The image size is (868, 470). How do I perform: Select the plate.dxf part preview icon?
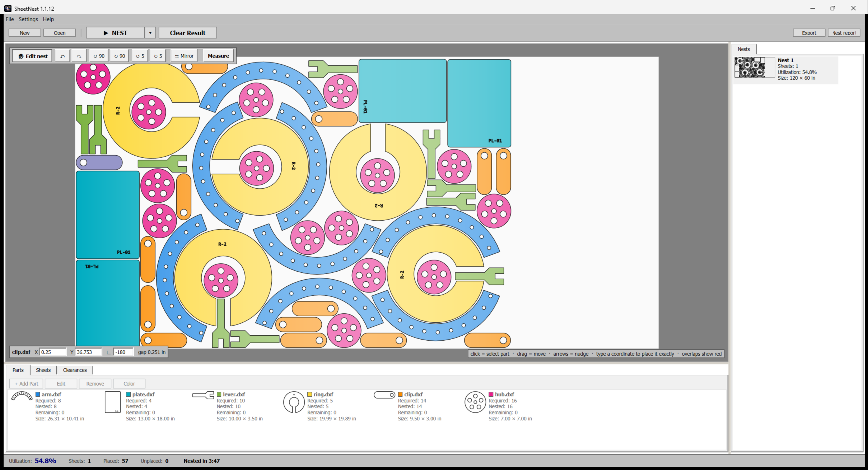[x=113, y=402]
